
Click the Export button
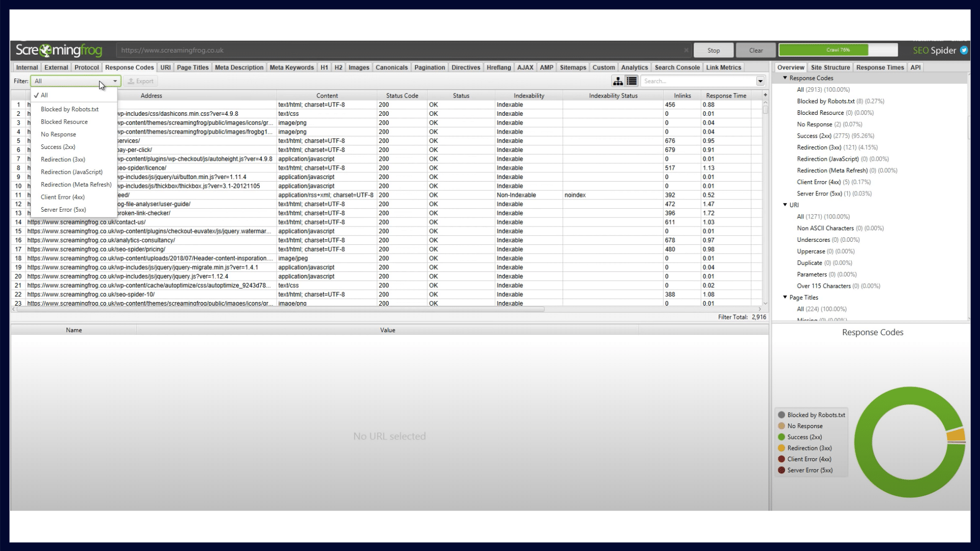140,81
